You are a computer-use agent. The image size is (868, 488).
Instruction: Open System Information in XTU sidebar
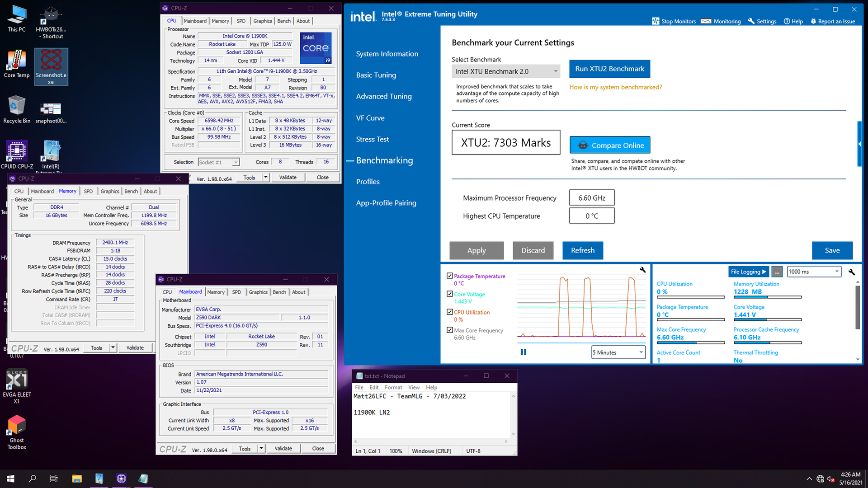click(387, 54)
